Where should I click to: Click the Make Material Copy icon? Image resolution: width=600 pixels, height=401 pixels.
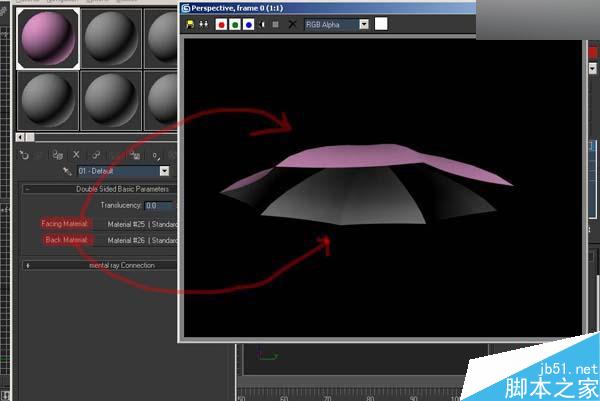pyautogui.click(x=96, y=155)
